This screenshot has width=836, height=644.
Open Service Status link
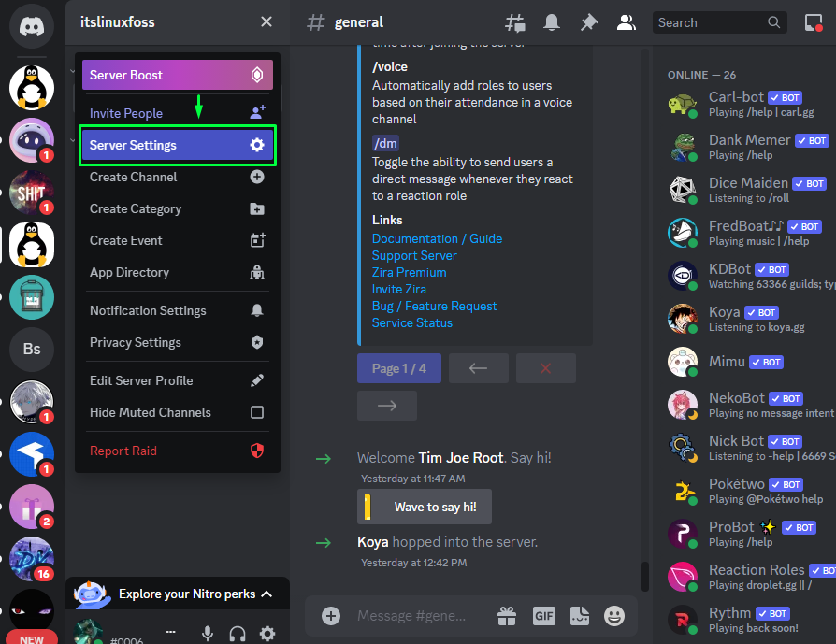[412, 323]
